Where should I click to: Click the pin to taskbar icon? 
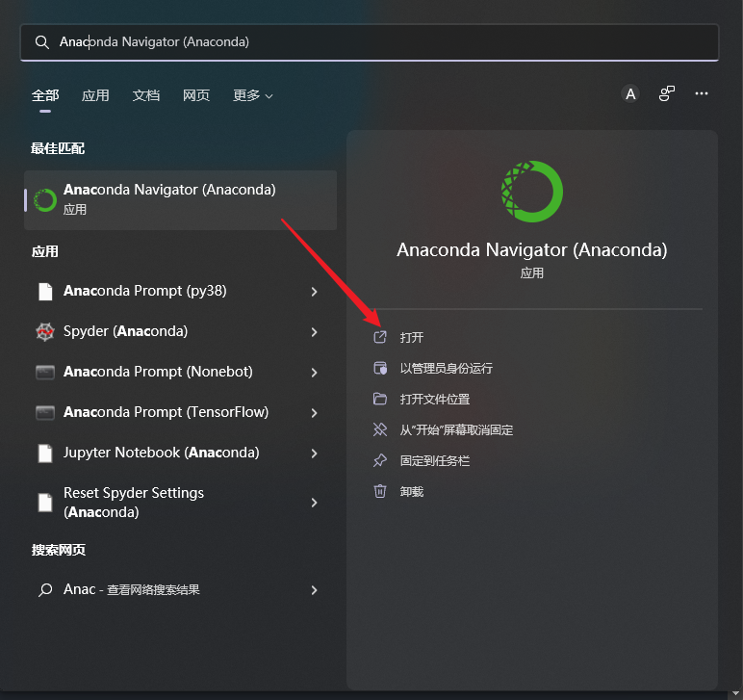pyautogui.click(x=380, y=460)
